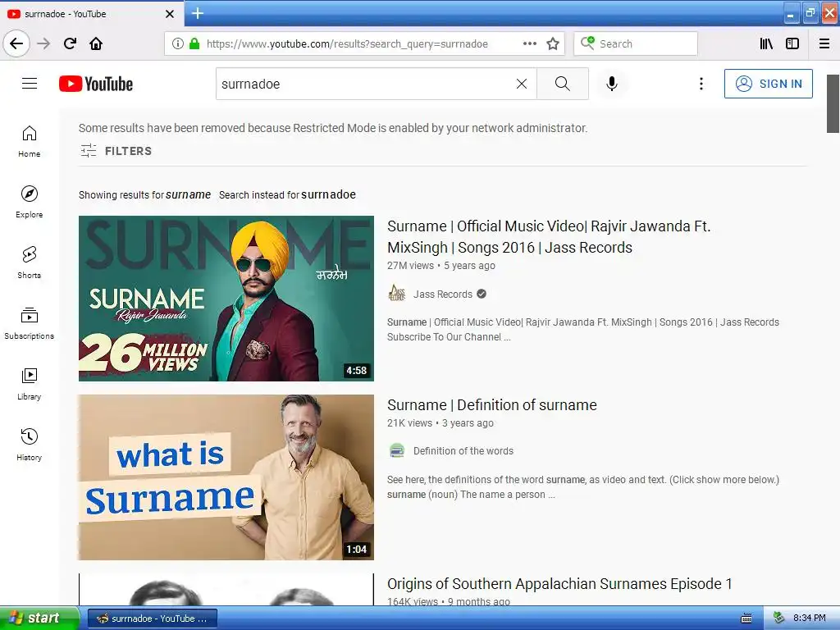
Task: Open the Firefox hamburger menu
Action: tap(824, 43)
